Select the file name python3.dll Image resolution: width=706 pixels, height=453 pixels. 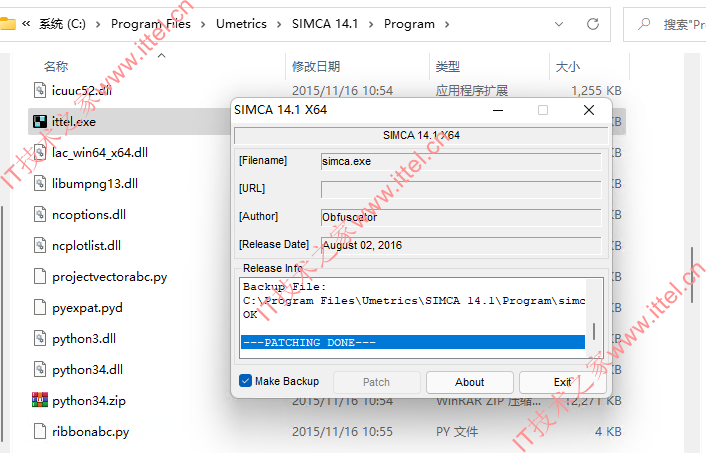coord(84,339)
